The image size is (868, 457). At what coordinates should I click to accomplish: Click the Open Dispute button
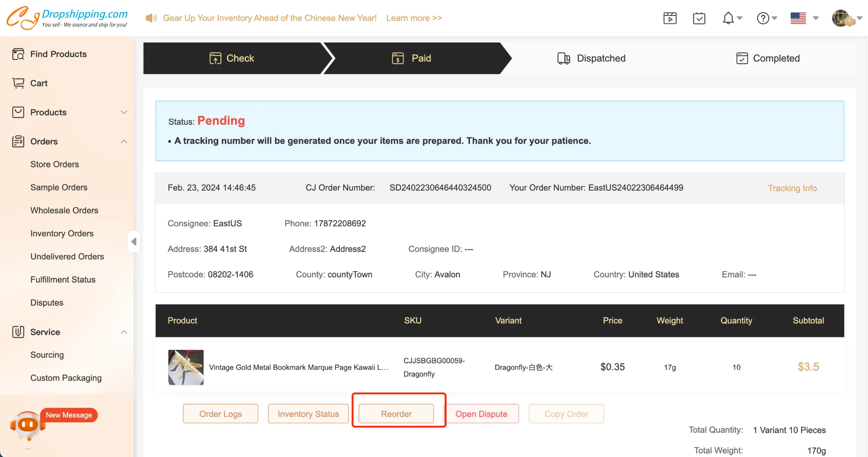pos(481,414)
